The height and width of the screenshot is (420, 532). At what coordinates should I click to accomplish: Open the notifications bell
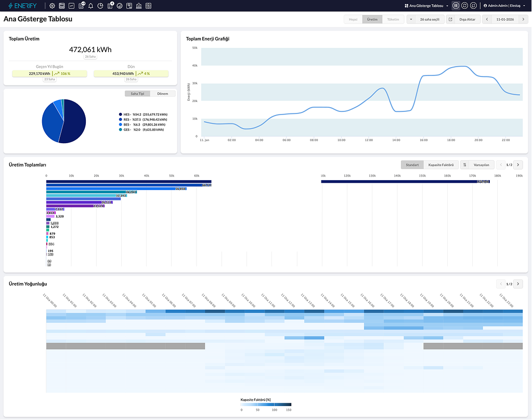(x=91, y=6)
